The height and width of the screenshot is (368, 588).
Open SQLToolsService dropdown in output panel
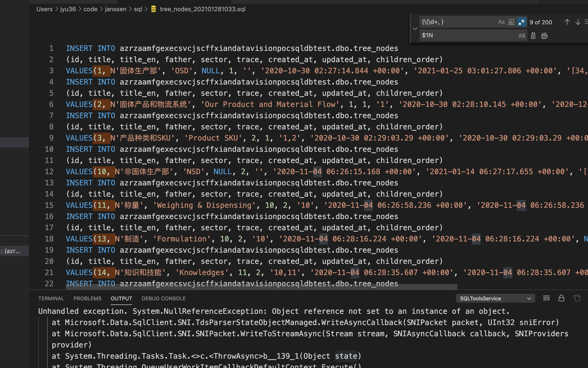pos(494,298)
